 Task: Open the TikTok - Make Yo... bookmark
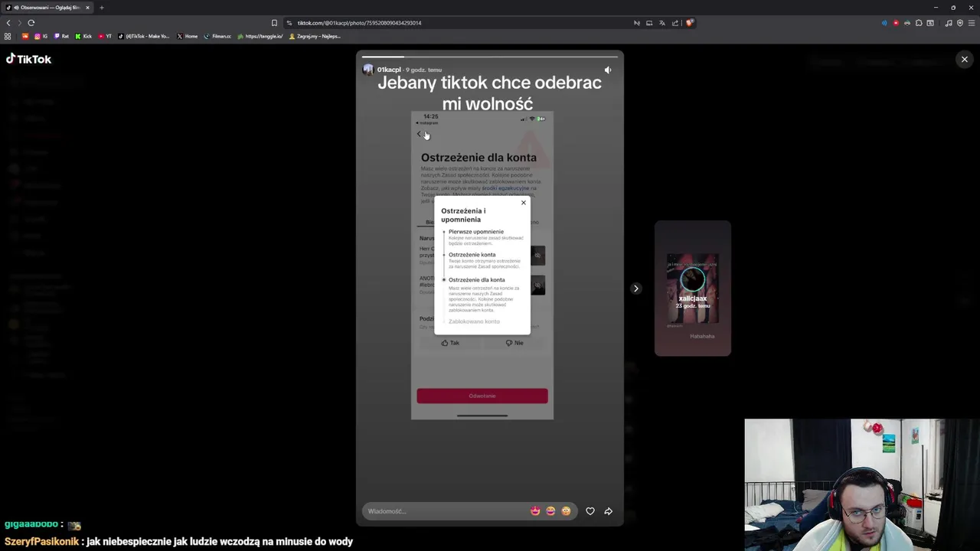coord(144,36)
